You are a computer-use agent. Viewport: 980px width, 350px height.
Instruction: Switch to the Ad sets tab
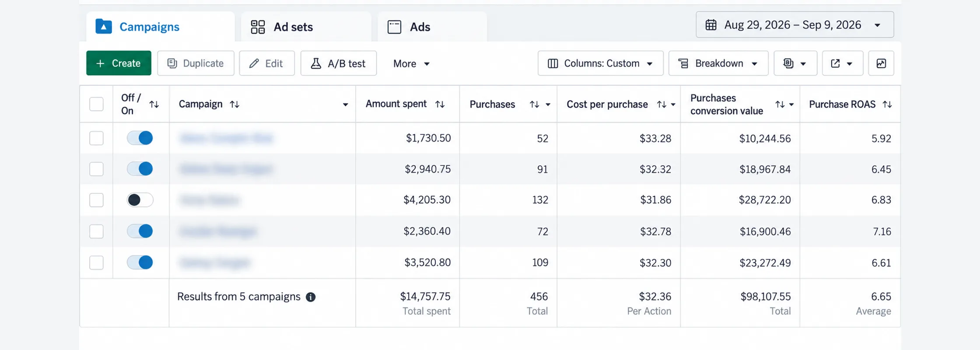click(306, 27)
